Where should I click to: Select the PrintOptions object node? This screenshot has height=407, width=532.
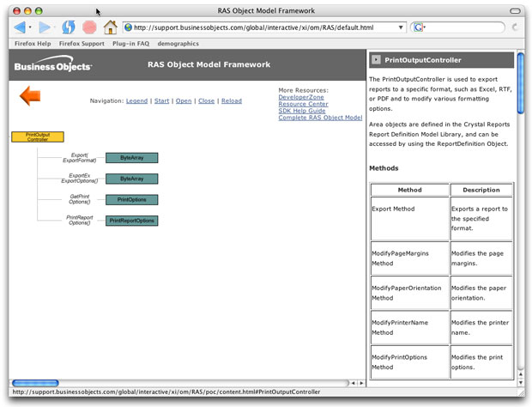pyautogui.click(x=131, y=199)
